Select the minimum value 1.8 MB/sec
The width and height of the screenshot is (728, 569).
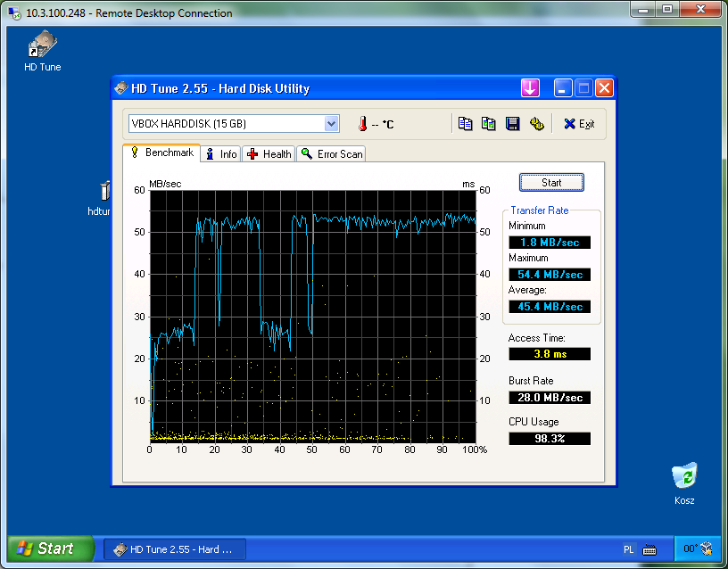550,243
